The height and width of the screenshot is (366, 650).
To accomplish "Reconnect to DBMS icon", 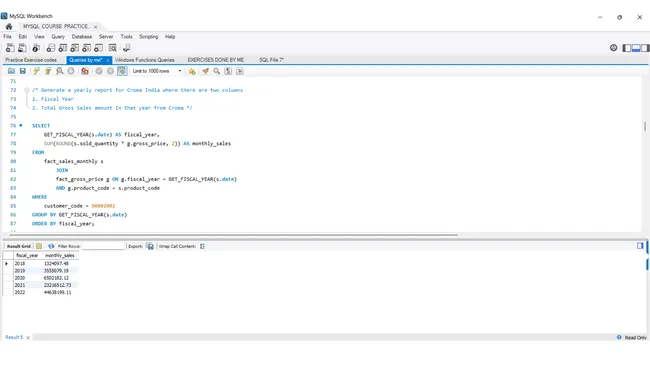I will coord(126,48).
